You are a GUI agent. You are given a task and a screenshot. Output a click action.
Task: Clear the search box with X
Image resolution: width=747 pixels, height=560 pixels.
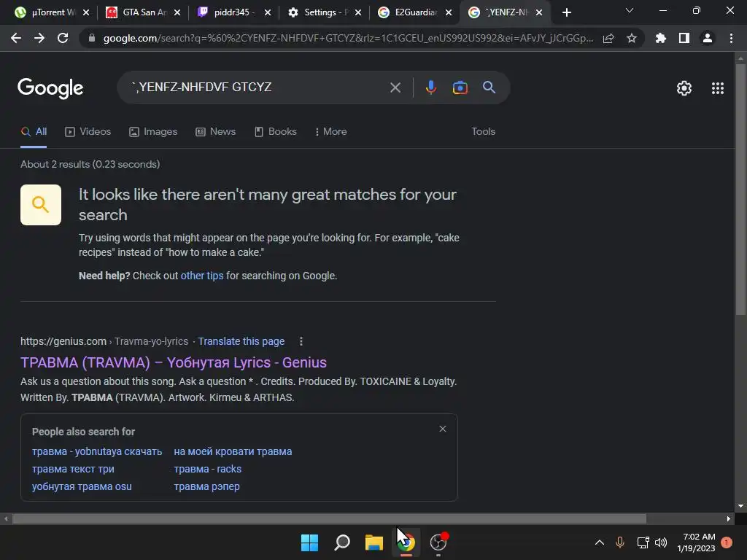[x=395, y=87]
